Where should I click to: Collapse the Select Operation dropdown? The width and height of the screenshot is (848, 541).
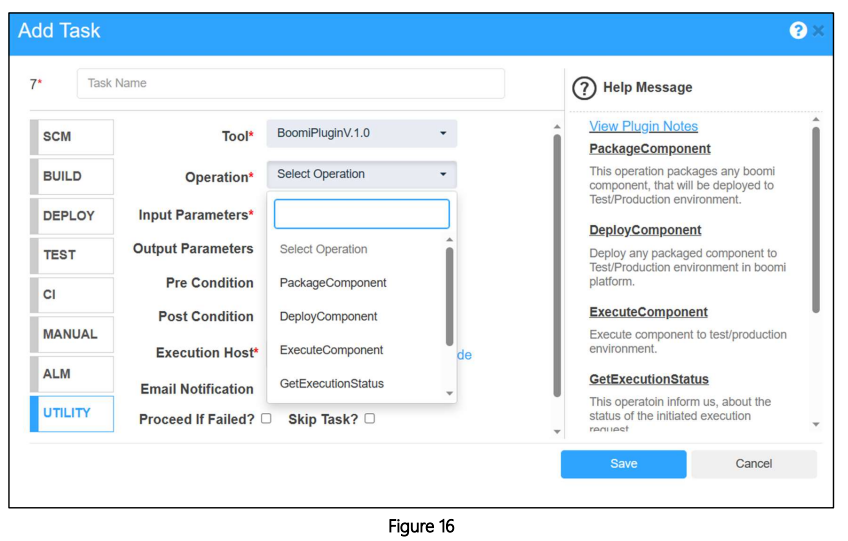(x=362, y=174)
